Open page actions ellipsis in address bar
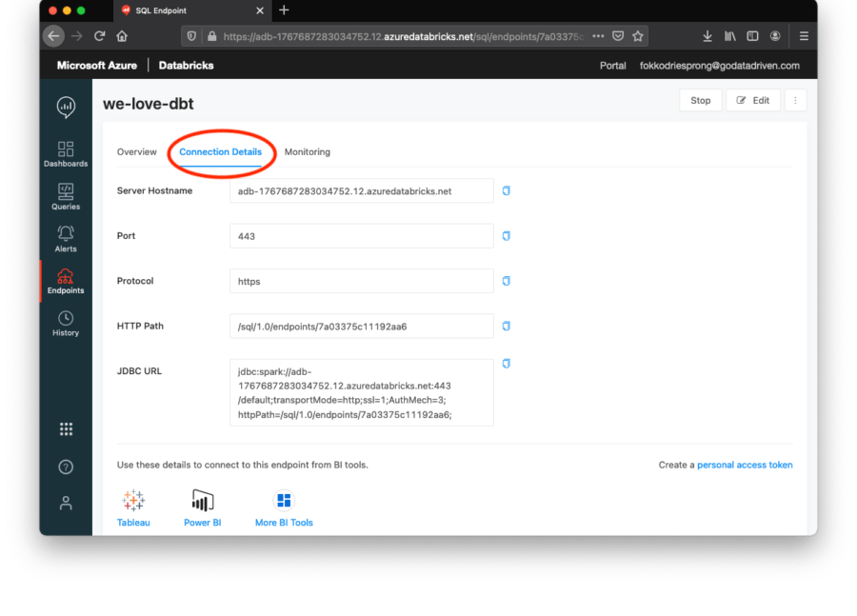 [x=598, y=36]
